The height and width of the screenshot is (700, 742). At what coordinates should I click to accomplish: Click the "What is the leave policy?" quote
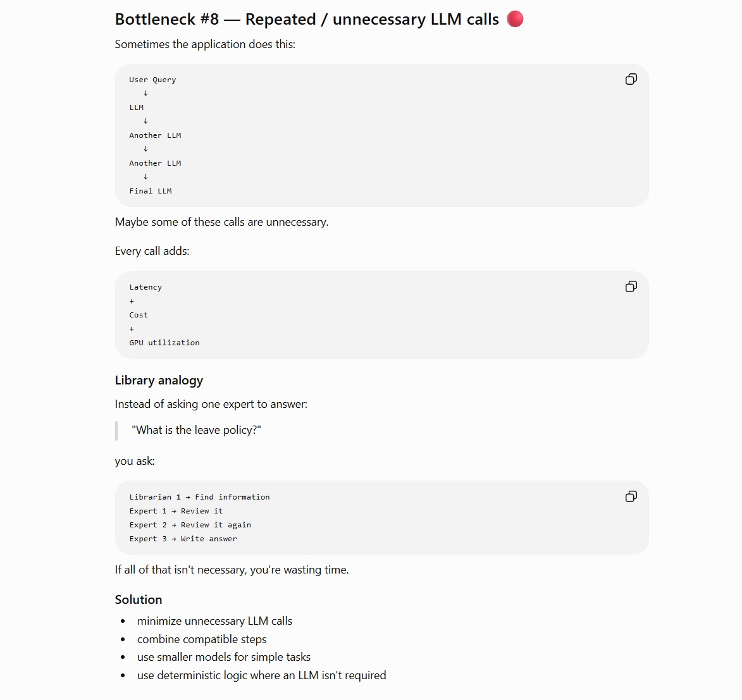pos(196,430)
